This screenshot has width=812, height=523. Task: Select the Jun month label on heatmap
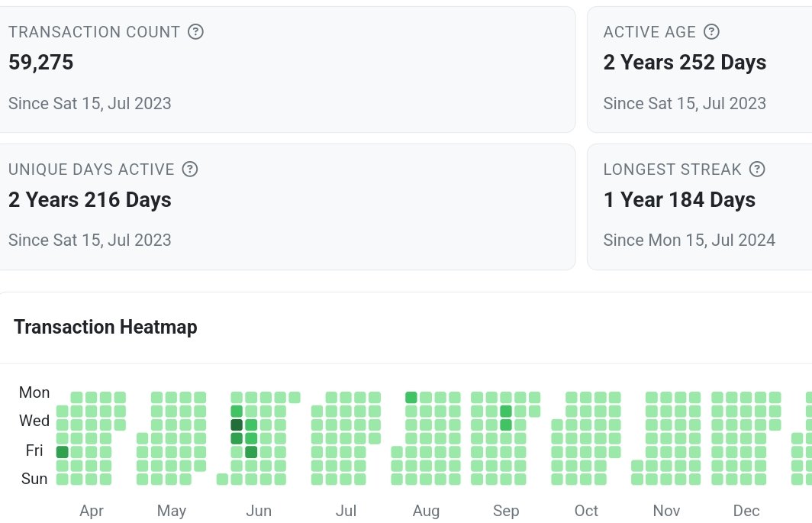[259, 511]
